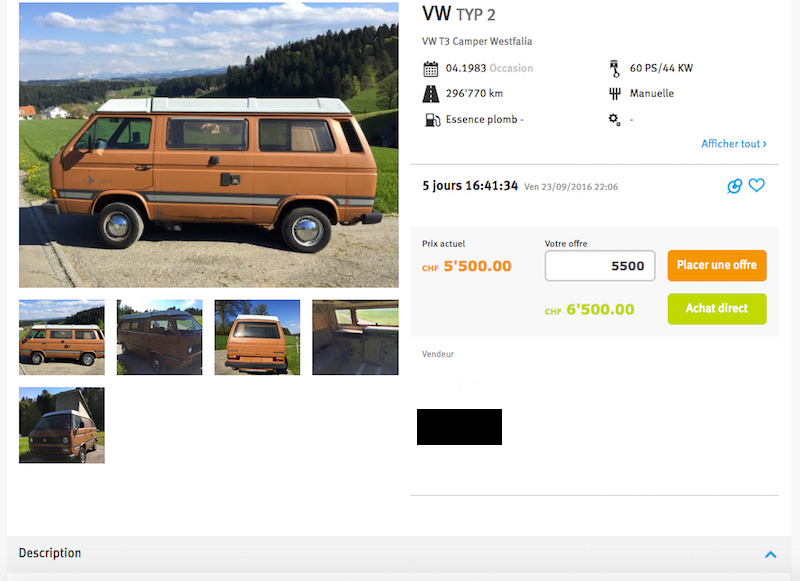The width and height of the screenshot is (800, 581).
Task: Select the front-angle van thumbnail
Action: coord(160,337)
